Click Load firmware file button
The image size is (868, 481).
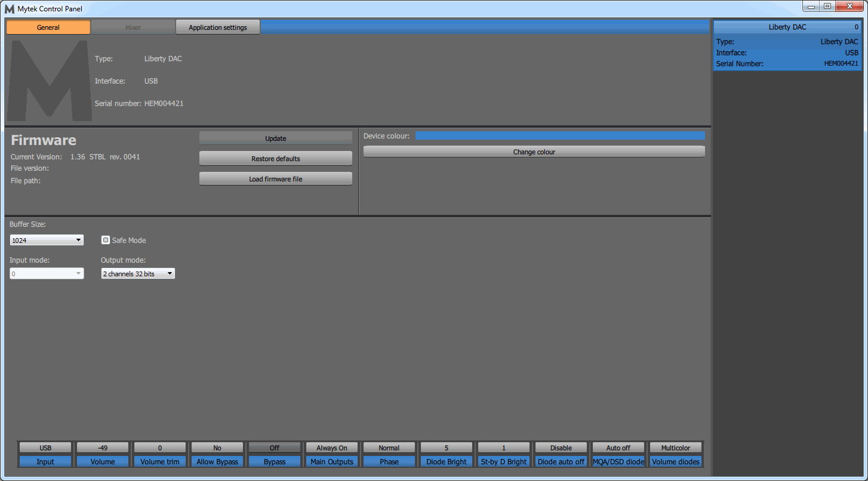click(x=276, y=179)
